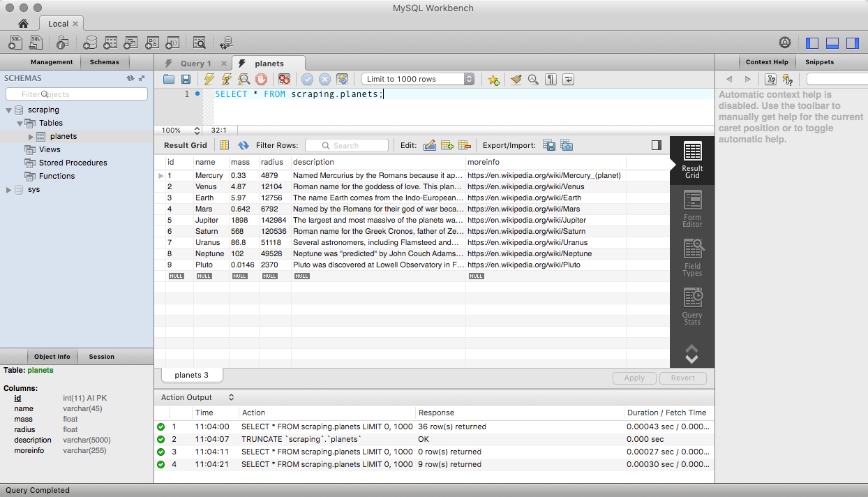Create a new view icon

click(x=130, y=43)
